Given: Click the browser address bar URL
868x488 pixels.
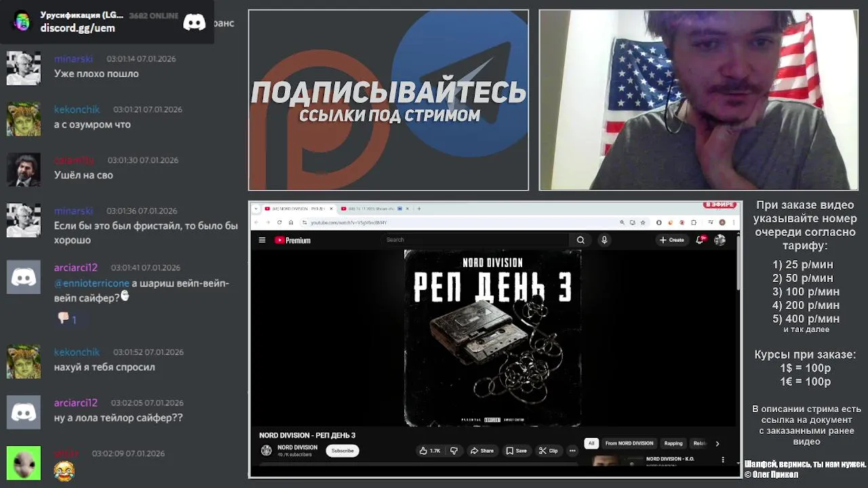Looking at the screenshot, I should [349, 222].
